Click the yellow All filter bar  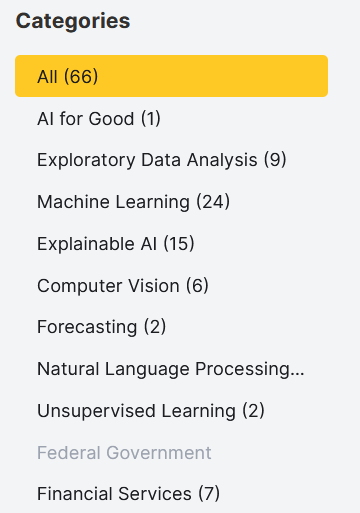pyautogui.click(x=171, y=76)
